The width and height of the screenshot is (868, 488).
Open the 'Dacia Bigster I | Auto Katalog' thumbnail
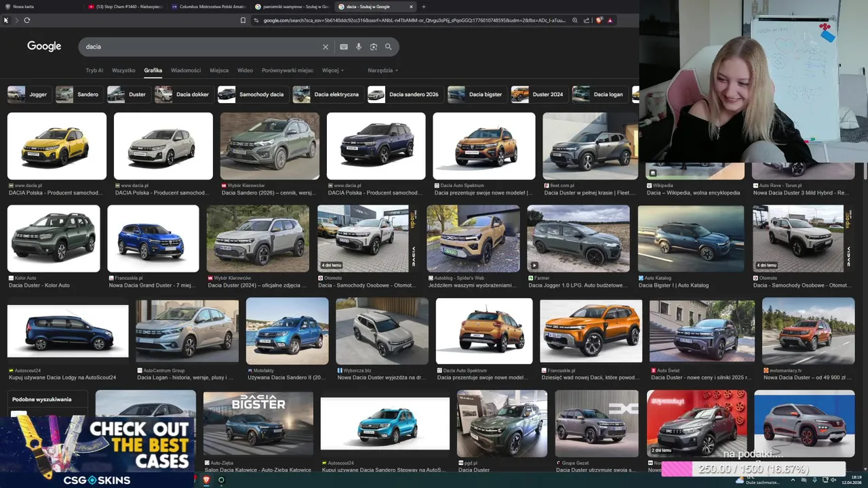coord(691,239)
